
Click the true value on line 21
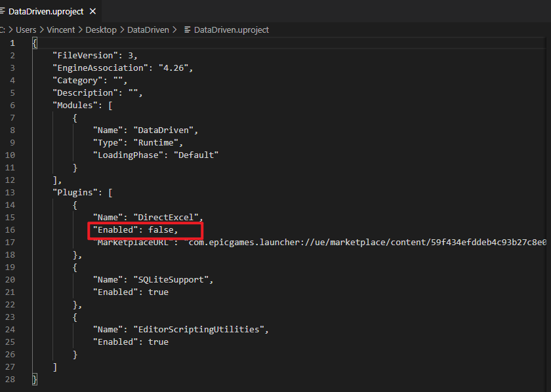159,292
